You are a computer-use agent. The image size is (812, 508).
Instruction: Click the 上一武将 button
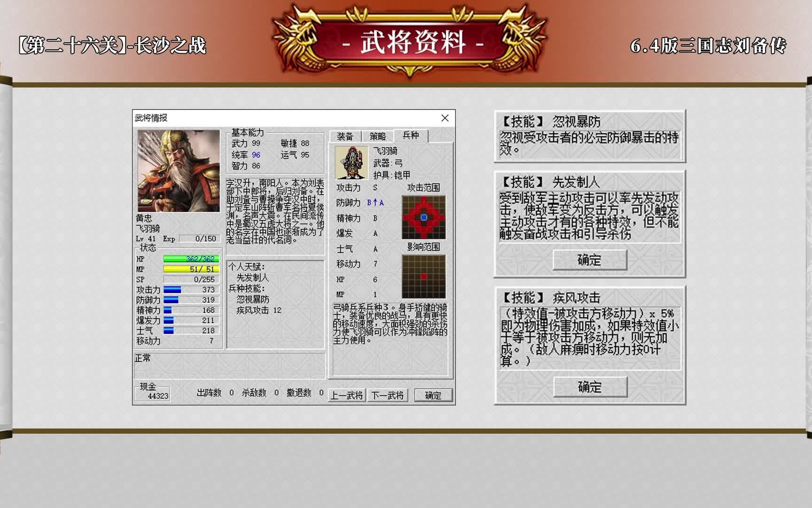pyautogui.click(x=346, y=395)
